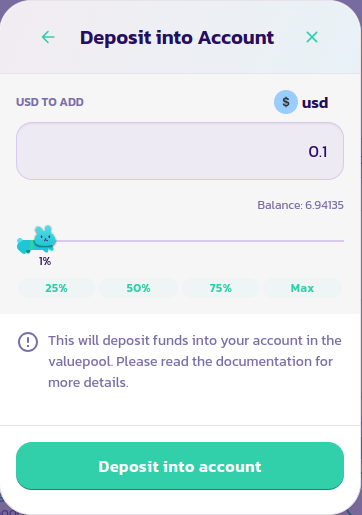Click the Balance: 6.94135 text
The width and height of the screenshot is (362, 515).
click(x=300, y=205)
